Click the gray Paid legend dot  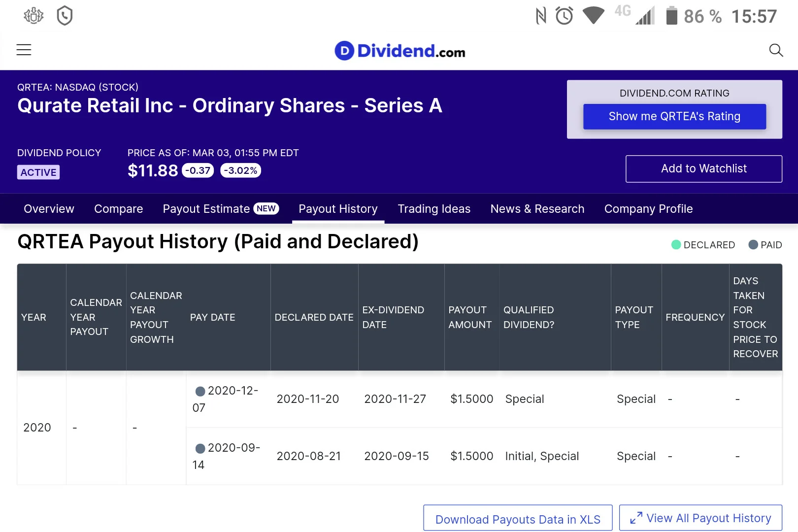click(x=753, y=245)
